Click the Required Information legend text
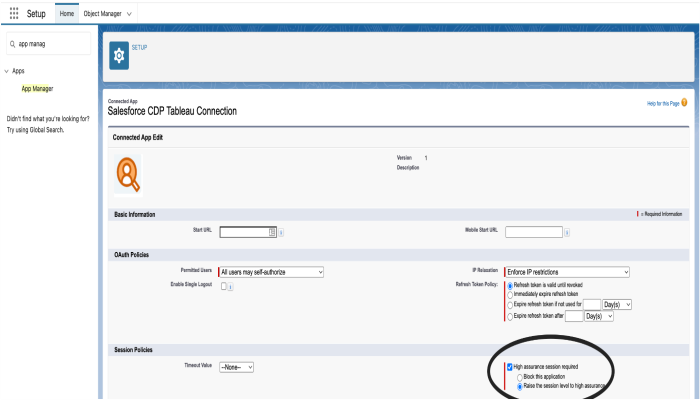 [661, 214]
